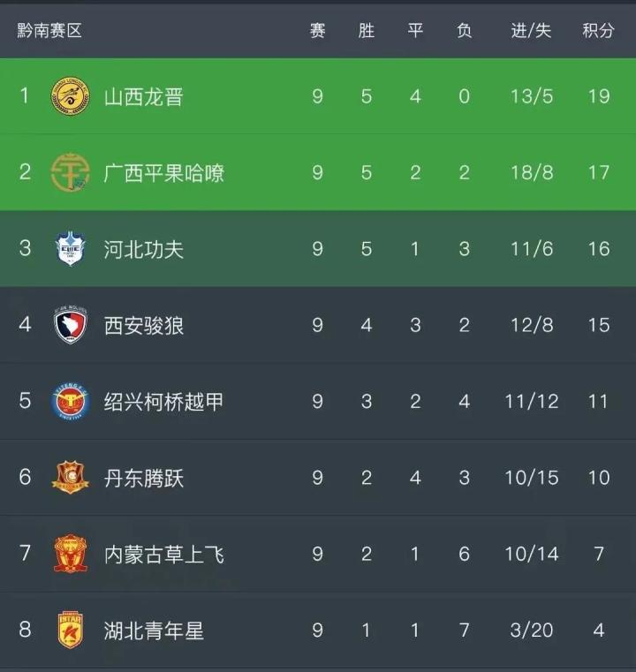
Task: Tap 湖北青年星's 3/20 goal record
Action: click(x=531, y=630)
